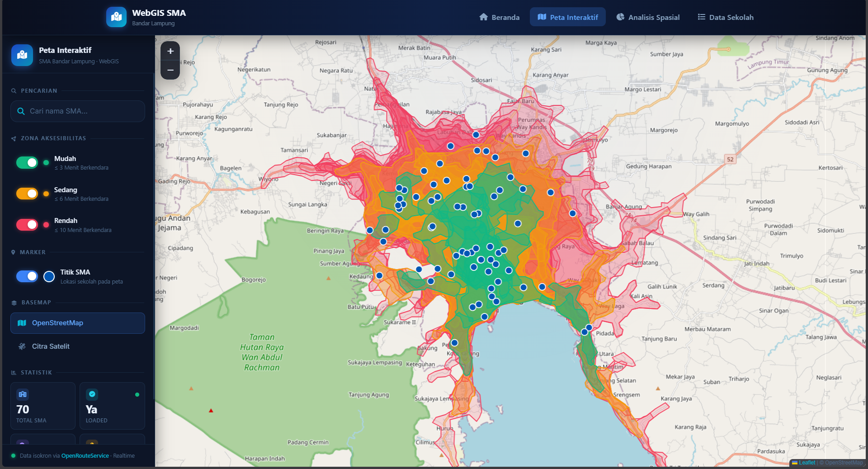The width and height of the screenshot is (868, 469).
Task: Click the 'Taman Hutan Raya Wan Abdul Rachman' map label
Action: click(x=262, y=352)
